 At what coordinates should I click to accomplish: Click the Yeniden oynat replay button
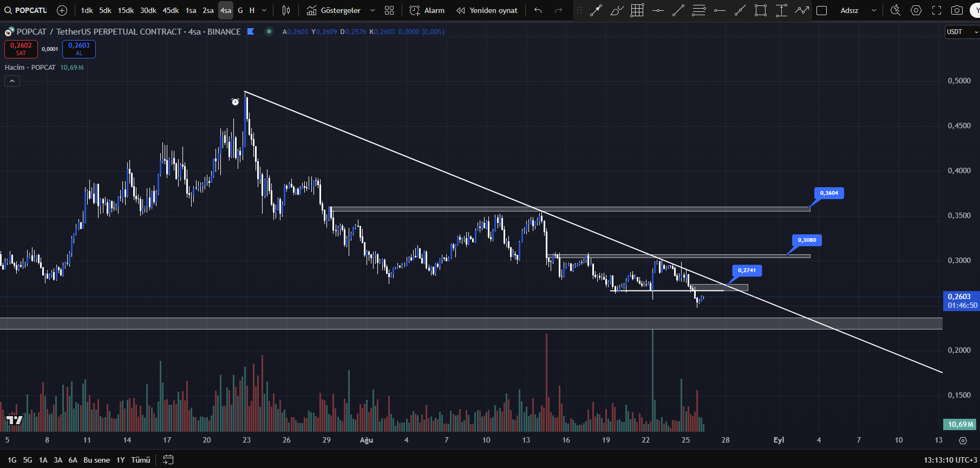click(487, 10)
